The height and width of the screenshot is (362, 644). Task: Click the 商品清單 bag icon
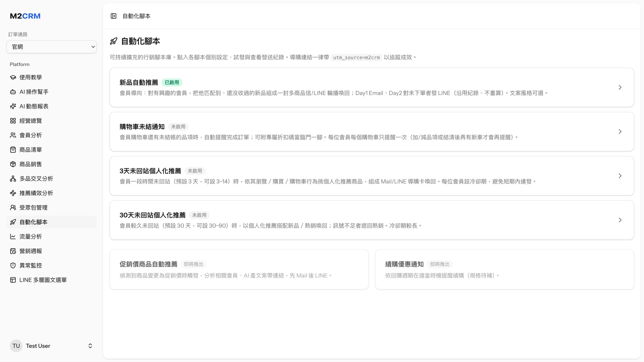pos(13,150)
